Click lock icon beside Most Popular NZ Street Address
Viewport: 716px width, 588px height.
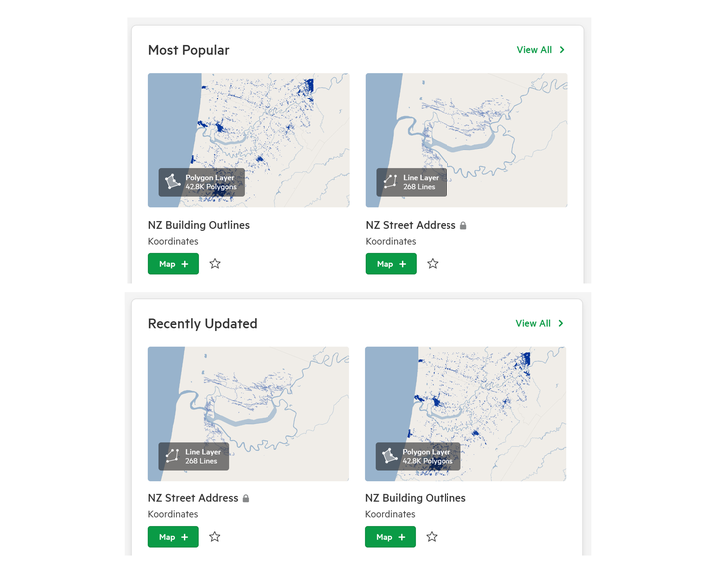click(x=463, y=225)
